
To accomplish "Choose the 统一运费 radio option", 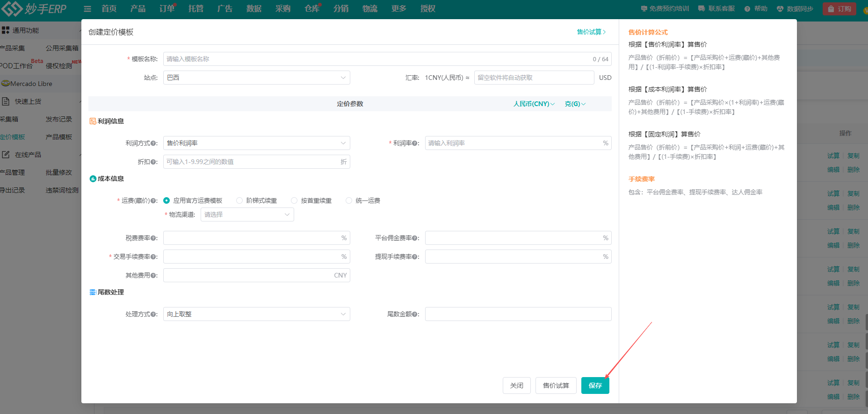I will click(349, 200).
